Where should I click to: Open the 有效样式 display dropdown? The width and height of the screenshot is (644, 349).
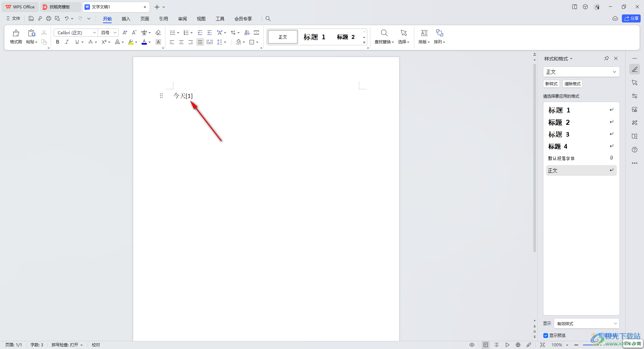[615, 323]
